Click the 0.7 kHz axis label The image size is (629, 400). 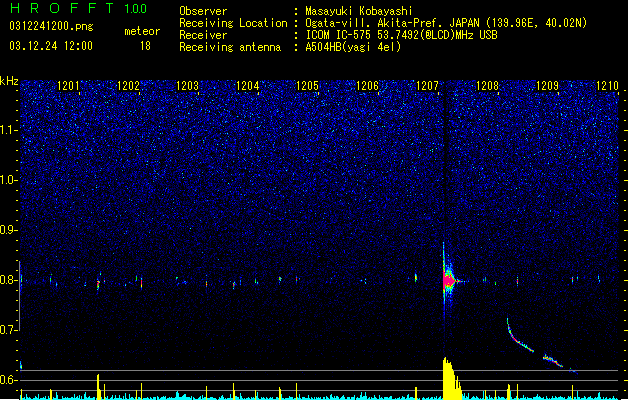coord(9,330)
